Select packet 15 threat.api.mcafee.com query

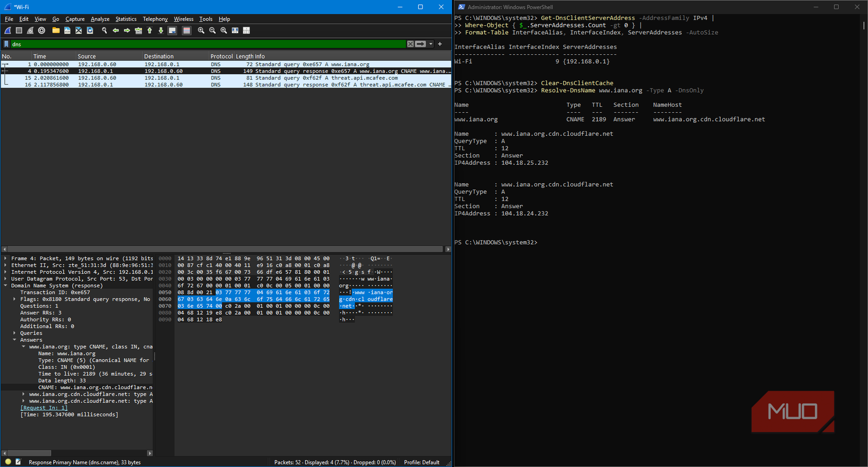(226, 78)
